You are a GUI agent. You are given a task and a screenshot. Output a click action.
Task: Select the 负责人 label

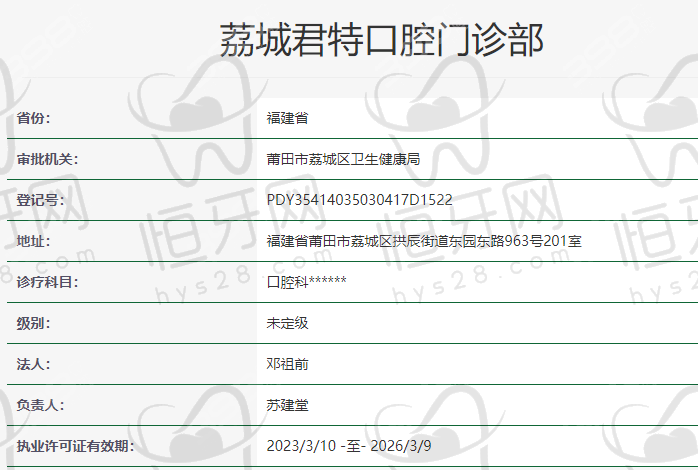click(x=40, y=405)
